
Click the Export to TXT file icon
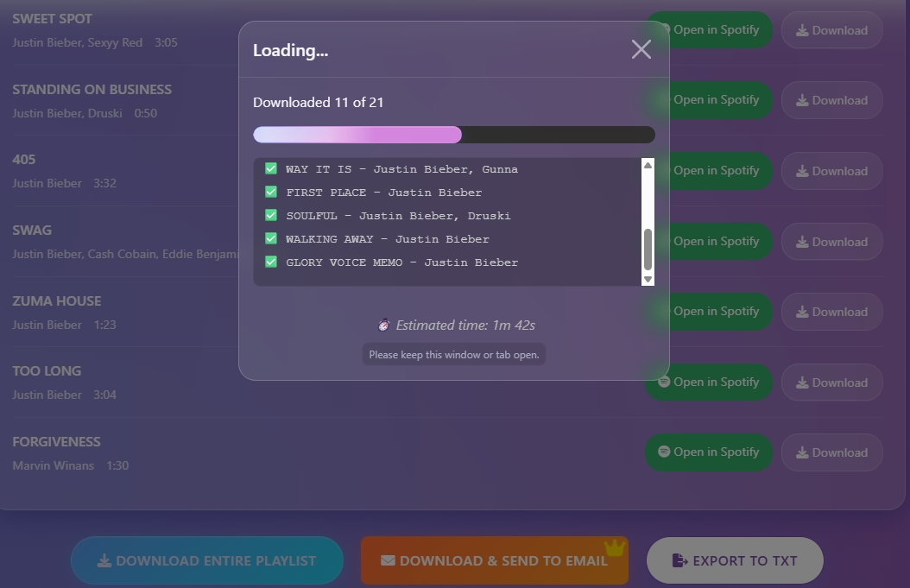pos(679,560)
